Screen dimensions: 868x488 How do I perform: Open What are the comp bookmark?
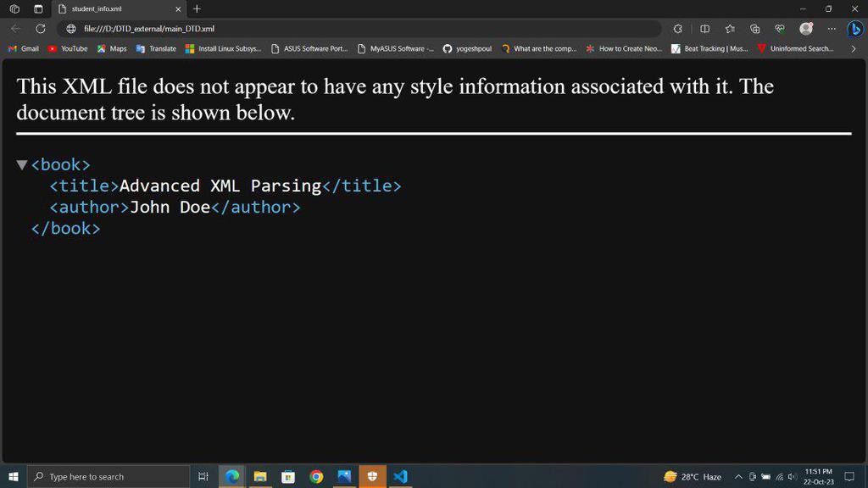click(538, 48)
